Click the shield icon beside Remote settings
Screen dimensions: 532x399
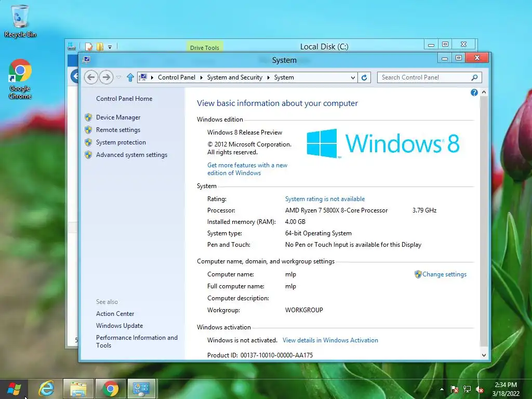(88, 130)
